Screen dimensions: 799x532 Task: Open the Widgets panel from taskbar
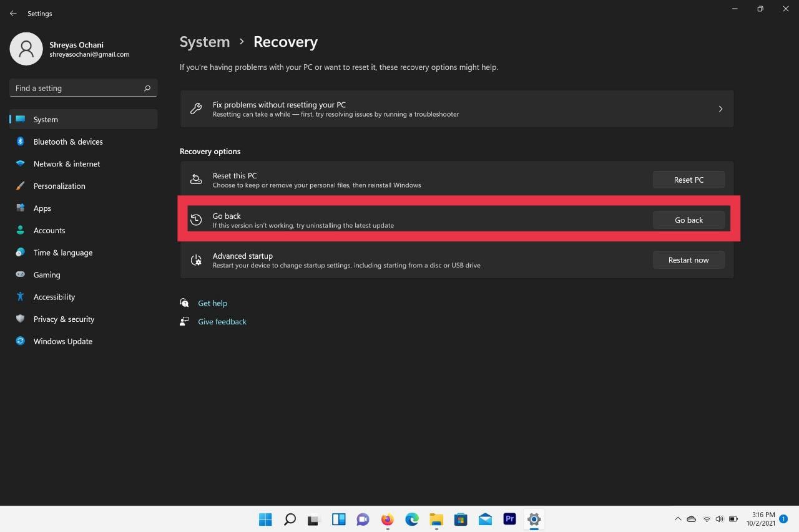coord(338,519)
